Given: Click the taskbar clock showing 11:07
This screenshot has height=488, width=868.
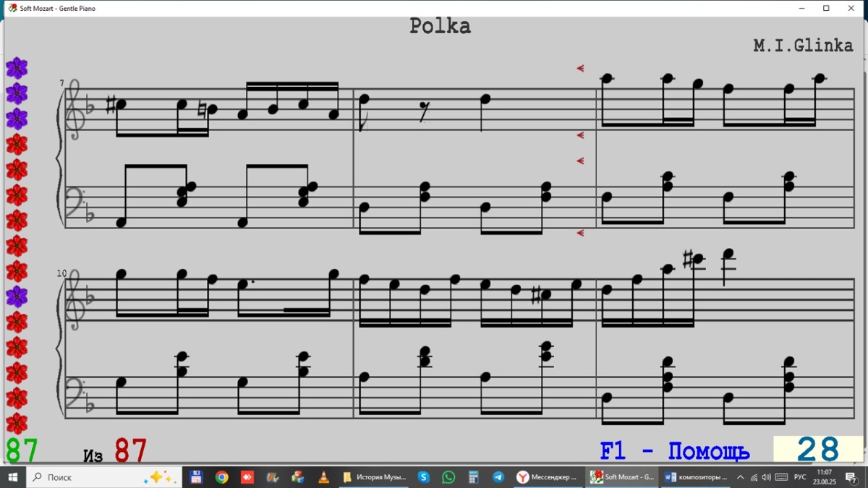Looking at the screenshot, I should (824, 477).
